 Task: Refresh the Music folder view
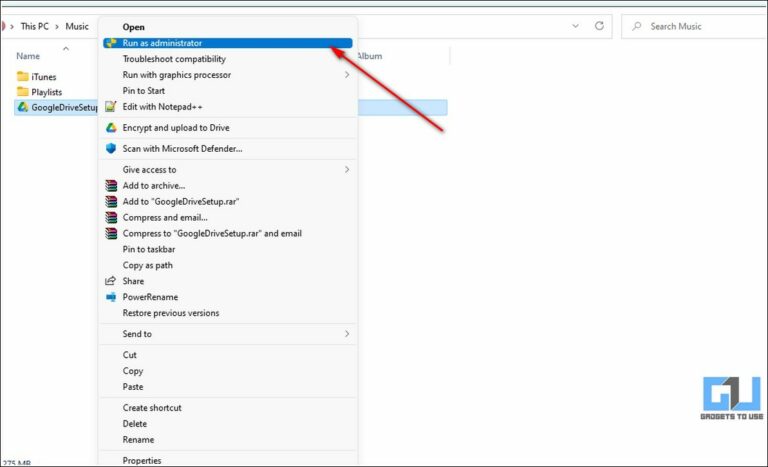coord(599,26)
